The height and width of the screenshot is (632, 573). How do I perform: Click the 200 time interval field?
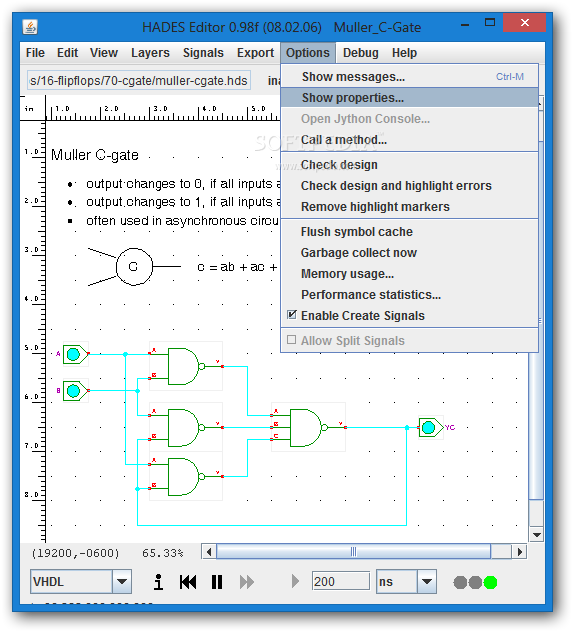pyautogui.click(x=340, y=581)
